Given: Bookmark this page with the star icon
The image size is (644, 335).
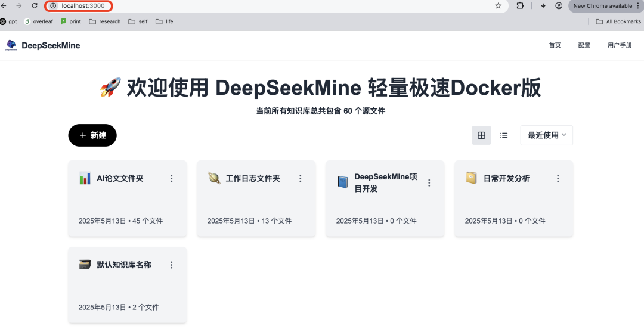Looking at the screenshot, I should (x=498, y=6).
